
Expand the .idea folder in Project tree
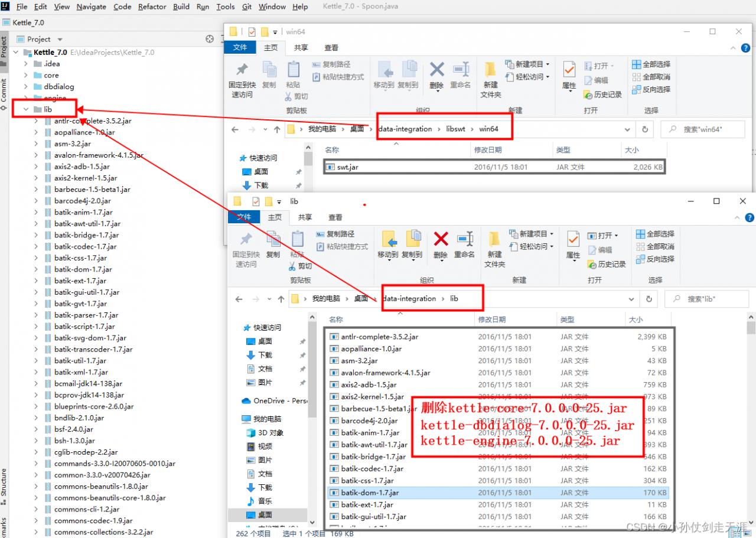coord(25,64)
